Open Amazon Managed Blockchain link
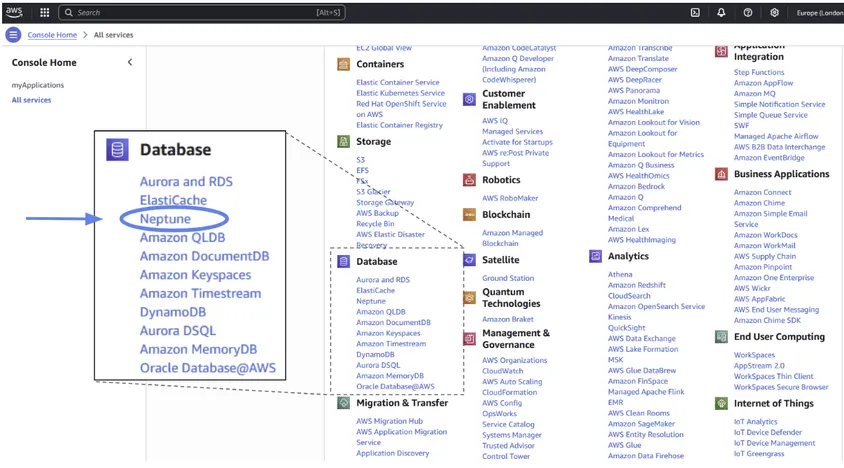Viewport: 844px width, 468px height. [x=512, y=238]
